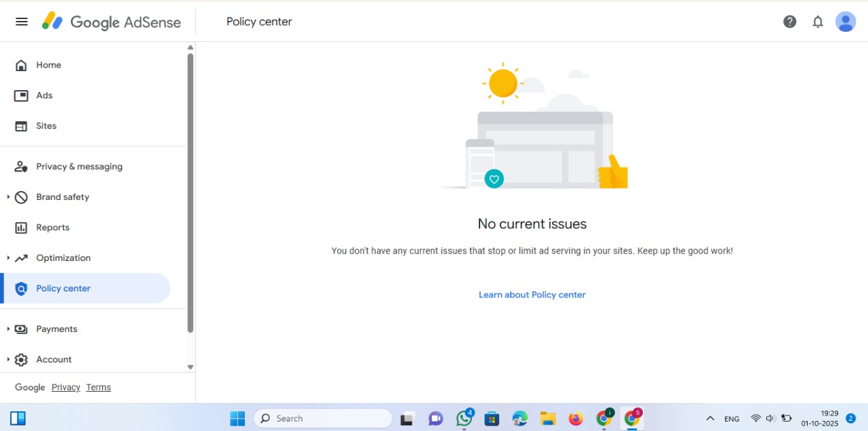
Task: Click the Ads icon in sidebar
Action: click(22, 96)
